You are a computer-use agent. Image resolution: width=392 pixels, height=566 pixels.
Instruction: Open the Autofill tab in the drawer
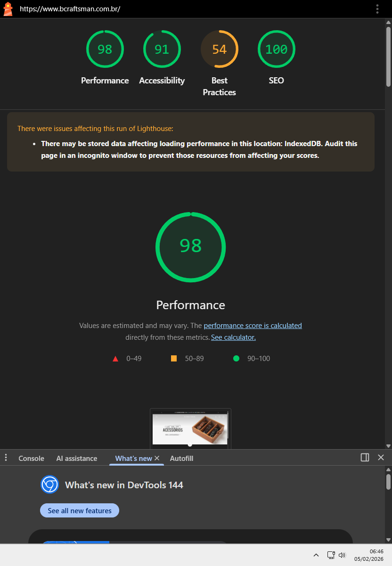[x=181, y=458]
